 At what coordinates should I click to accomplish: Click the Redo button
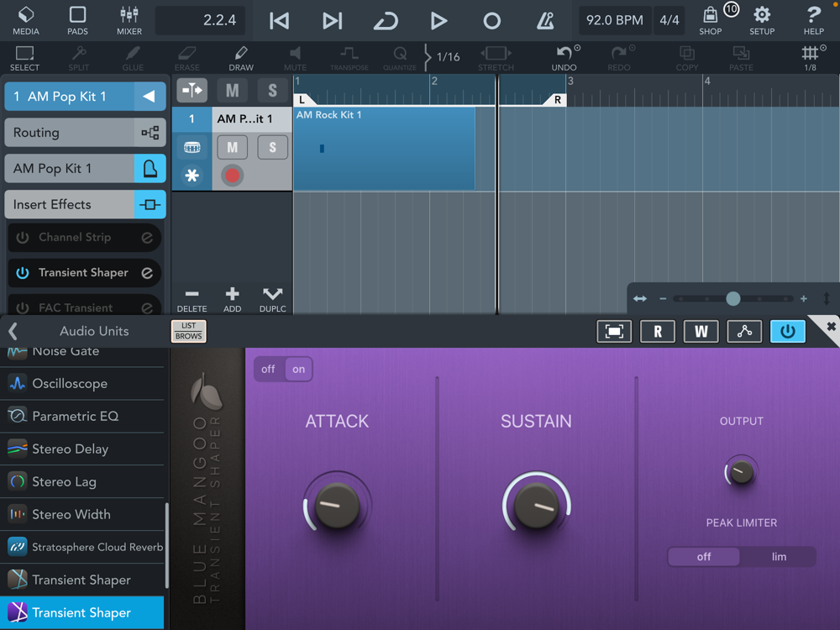pyautogui.click(x=619, y=59)
